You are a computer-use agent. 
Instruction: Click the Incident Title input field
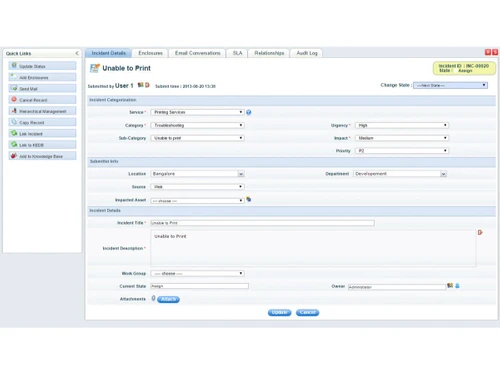coord(262,223)
